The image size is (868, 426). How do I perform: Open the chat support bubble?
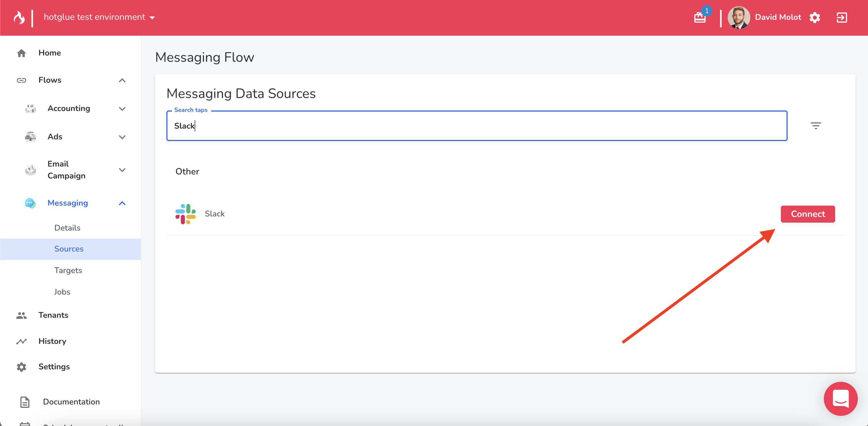(x=840, y=398)
